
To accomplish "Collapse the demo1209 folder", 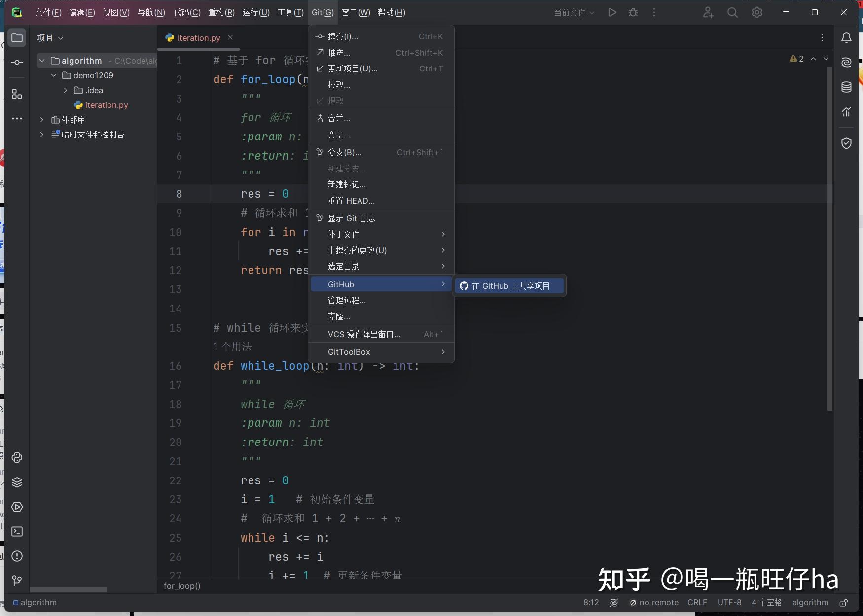I will 53,75.
